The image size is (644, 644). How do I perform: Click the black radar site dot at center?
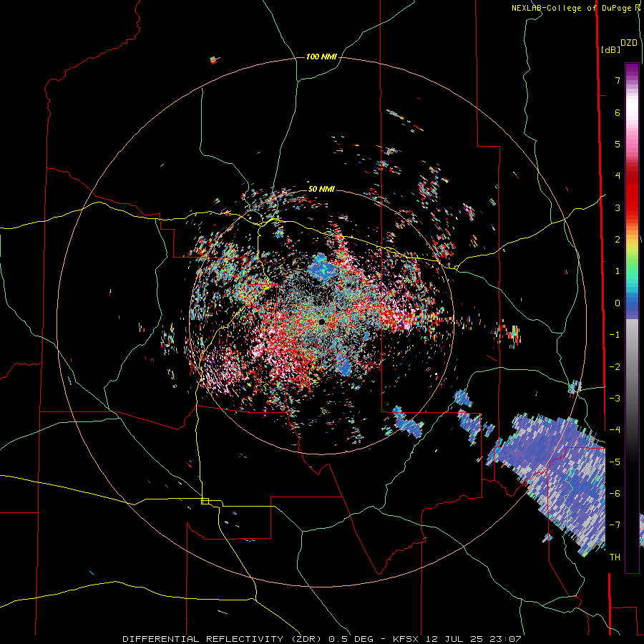point(321,322)
